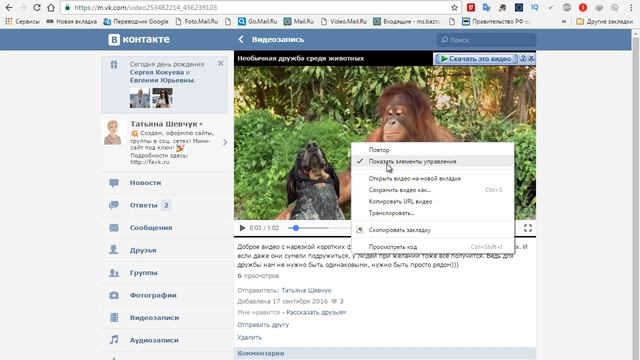The width and height of the screenshot is (640, 360).
Task: Open the Друзья section
Action: 143,250
